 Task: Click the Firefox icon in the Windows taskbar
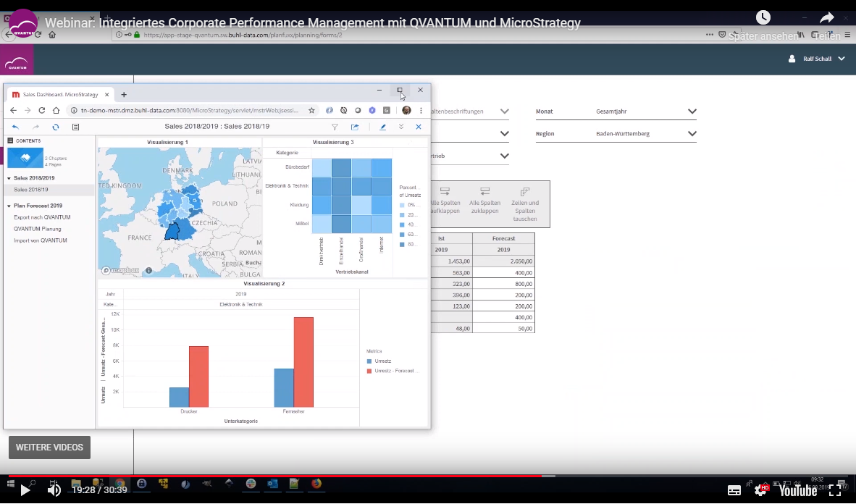pos(316,484)
